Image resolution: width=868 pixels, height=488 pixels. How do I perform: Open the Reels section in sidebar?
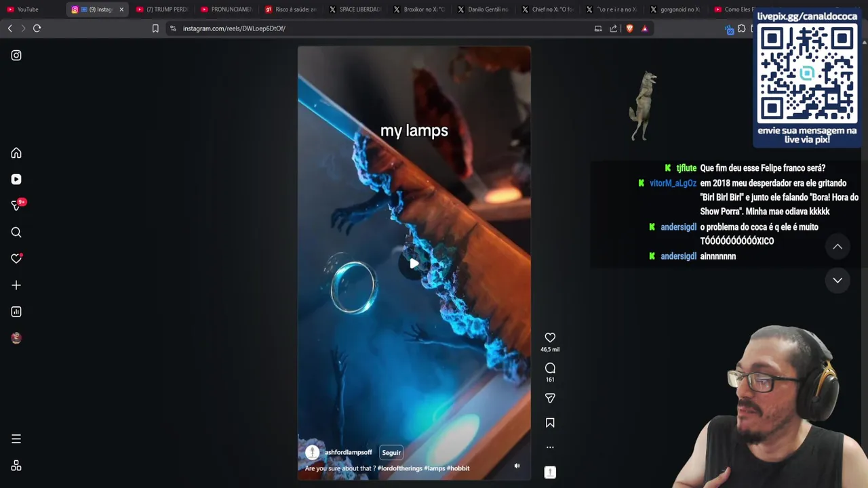pos(16,180)
